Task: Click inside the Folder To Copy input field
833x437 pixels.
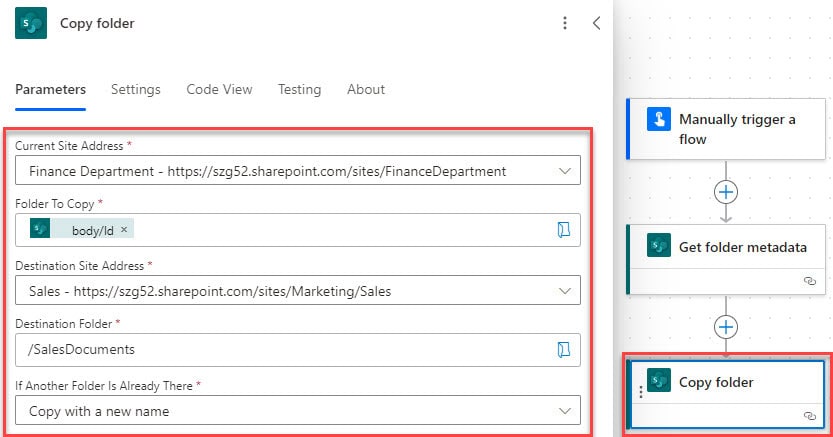Action: pyautogui.click(x=298, y=230)
